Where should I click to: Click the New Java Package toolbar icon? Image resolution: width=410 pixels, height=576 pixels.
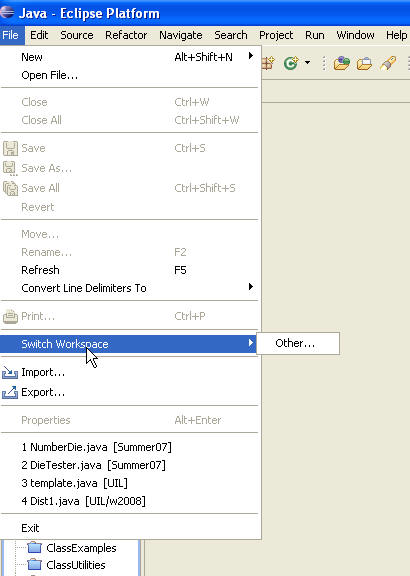click(x=268, y=63)
